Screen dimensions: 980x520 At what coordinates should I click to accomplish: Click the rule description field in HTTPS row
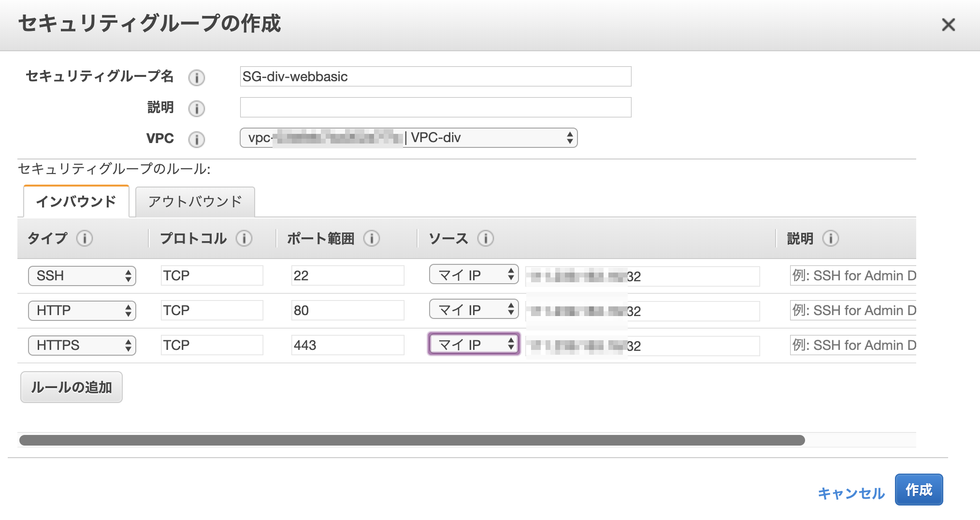point(853,346)
